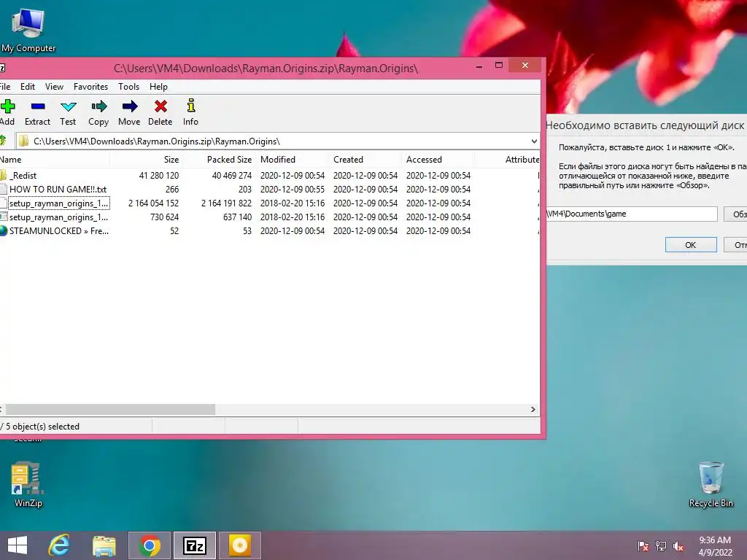Select the STEAMUNLOCKED link file icon
Viewport: 747px width, 560px height.
4,231
